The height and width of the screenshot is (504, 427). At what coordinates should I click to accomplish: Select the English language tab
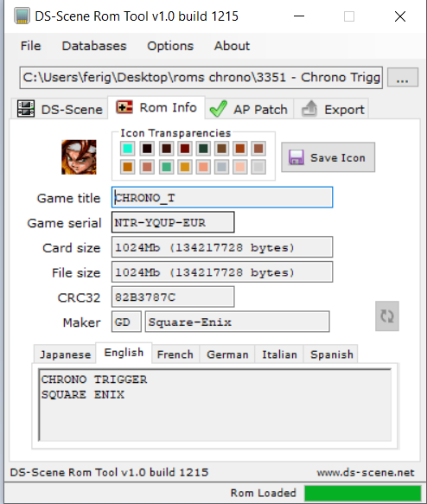124,353
